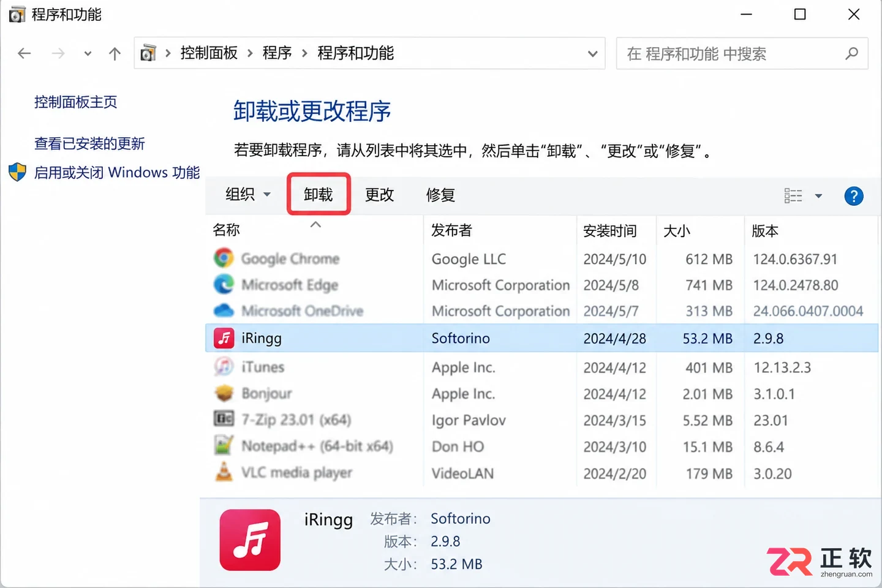Sort by the 版本 column header
882x588 pixels.
pos(765,231)
